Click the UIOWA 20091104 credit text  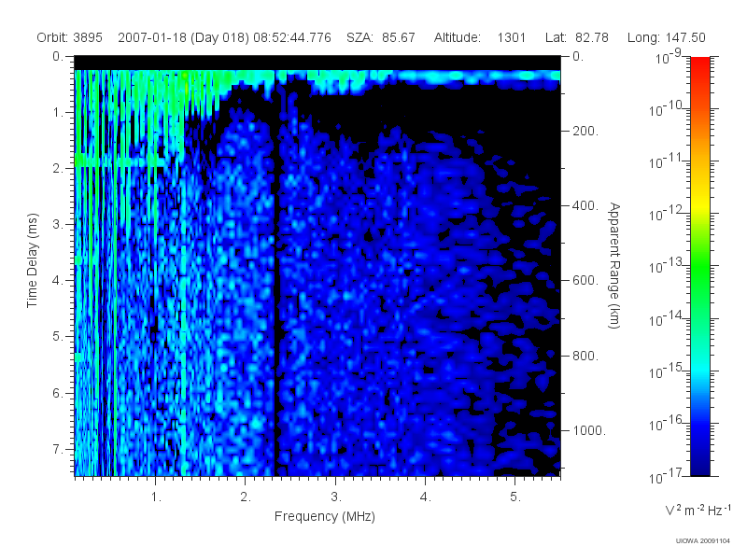(x=703, y=541)
